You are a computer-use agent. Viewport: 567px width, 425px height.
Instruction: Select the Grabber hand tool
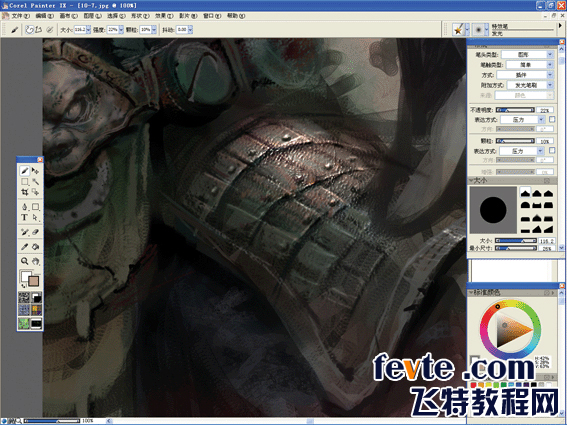coord(35,261)
